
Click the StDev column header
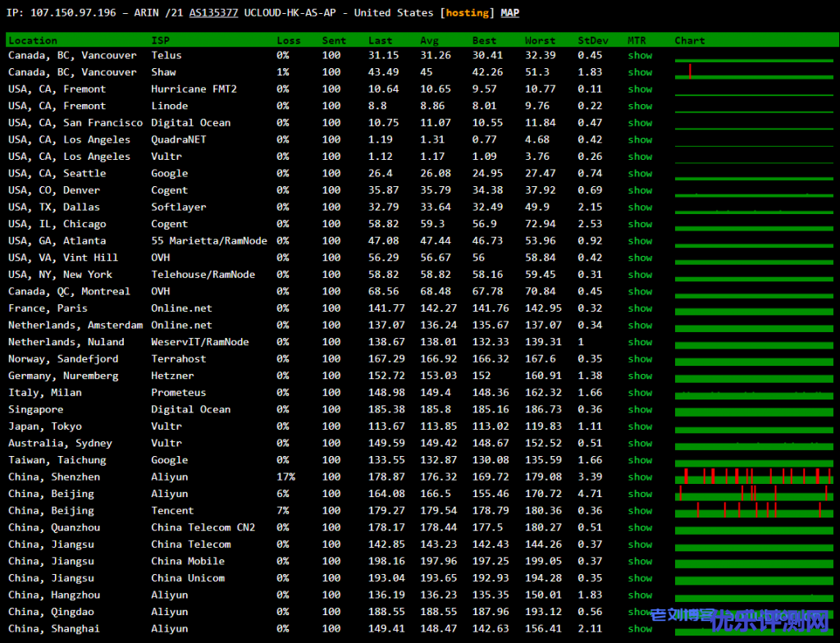point(593,40)
